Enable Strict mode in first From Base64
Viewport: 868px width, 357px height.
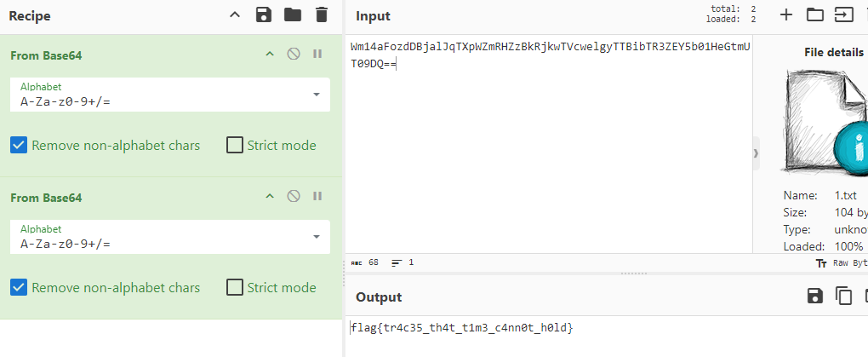pyautogui.click(x=235, y=145)
